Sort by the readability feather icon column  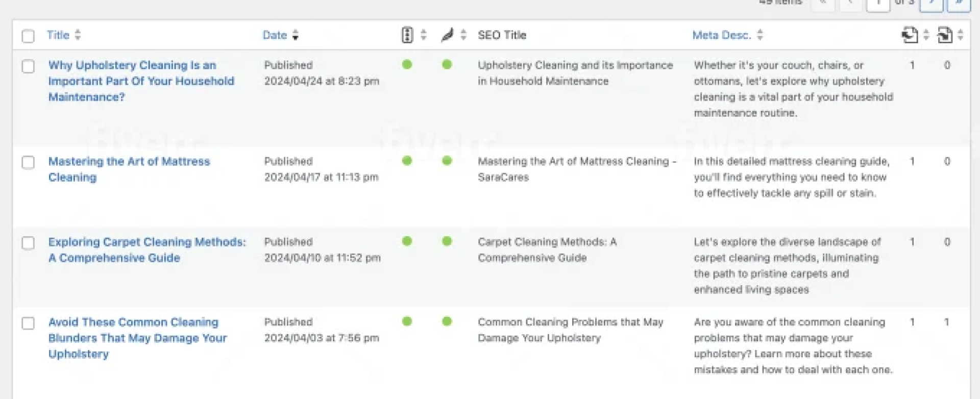[x=447, y=35]
